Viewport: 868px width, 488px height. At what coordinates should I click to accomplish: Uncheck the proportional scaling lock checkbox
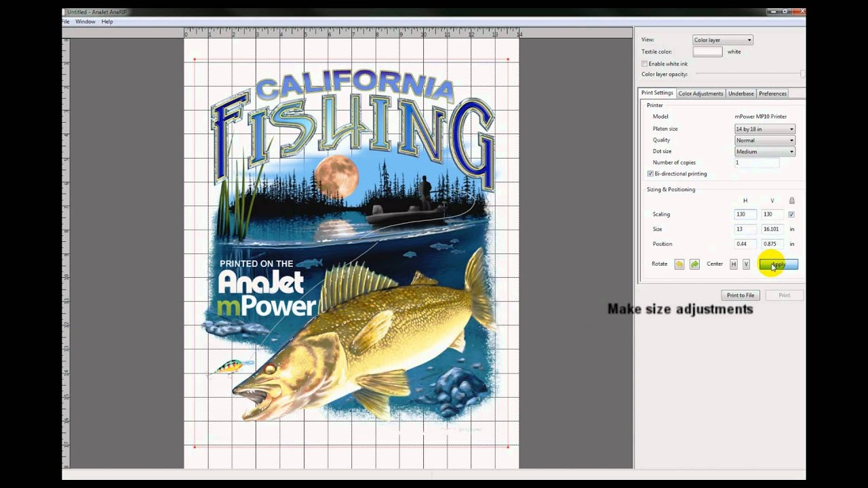click(x=791, y=214)
